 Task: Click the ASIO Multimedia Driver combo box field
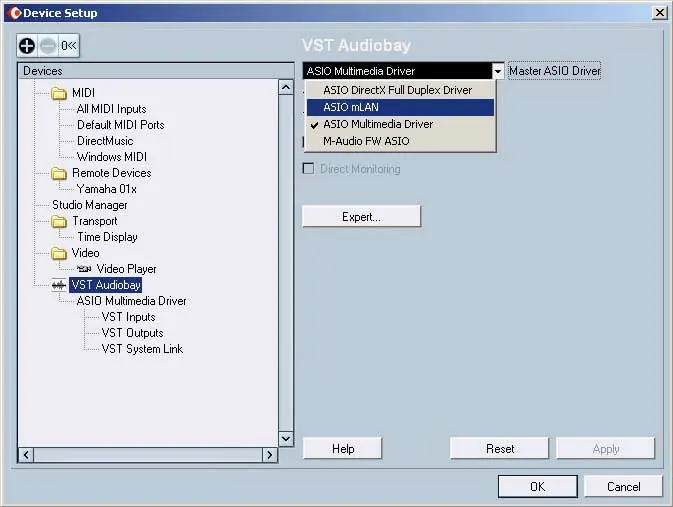pos(397,71)
